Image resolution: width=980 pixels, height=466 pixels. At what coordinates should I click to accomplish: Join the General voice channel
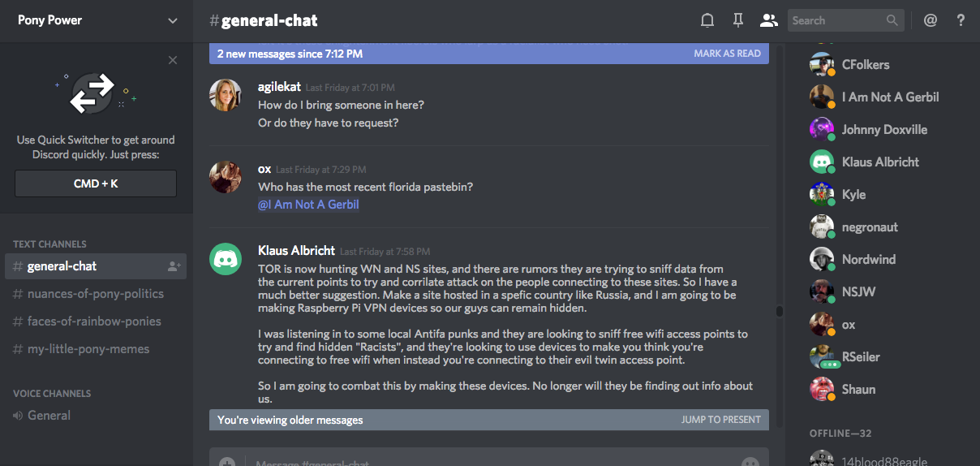tap(49, 416)
